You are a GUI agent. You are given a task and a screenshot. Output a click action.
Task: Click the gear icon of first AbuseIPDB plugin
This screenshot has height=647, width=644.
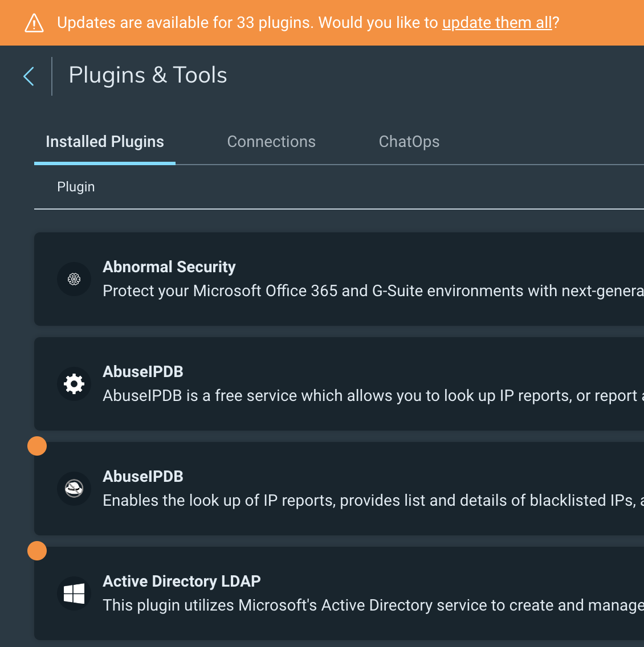pyautogui.click(x=74, y=384)
